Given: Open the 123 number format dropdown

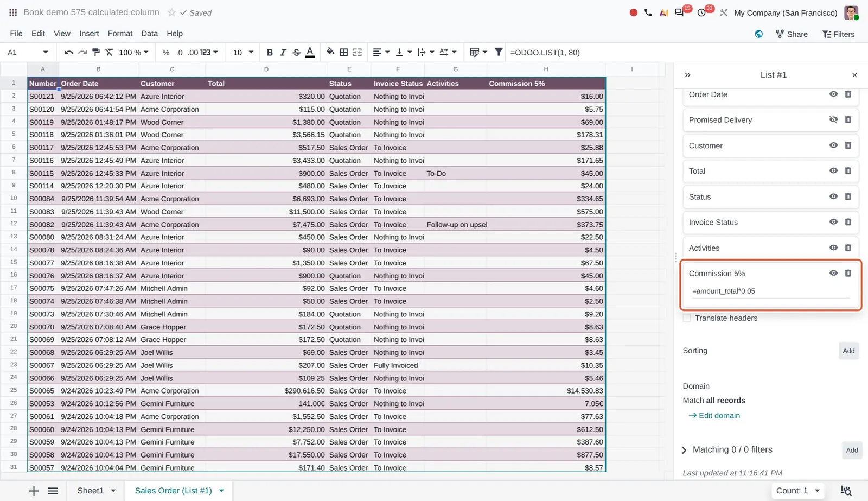Looking at the screenshot, I should (209, 53).
